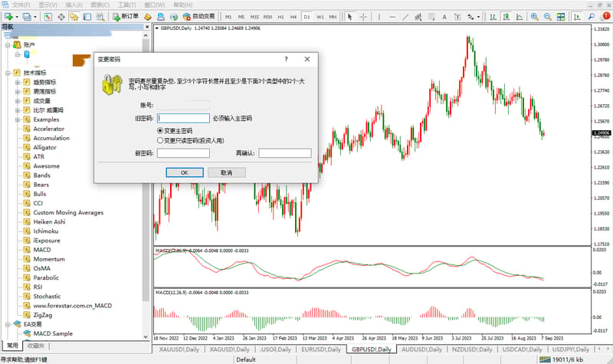Screen dimensions: 613x364
Task: Select the change read-only investor password option
Action: point(160,140)
